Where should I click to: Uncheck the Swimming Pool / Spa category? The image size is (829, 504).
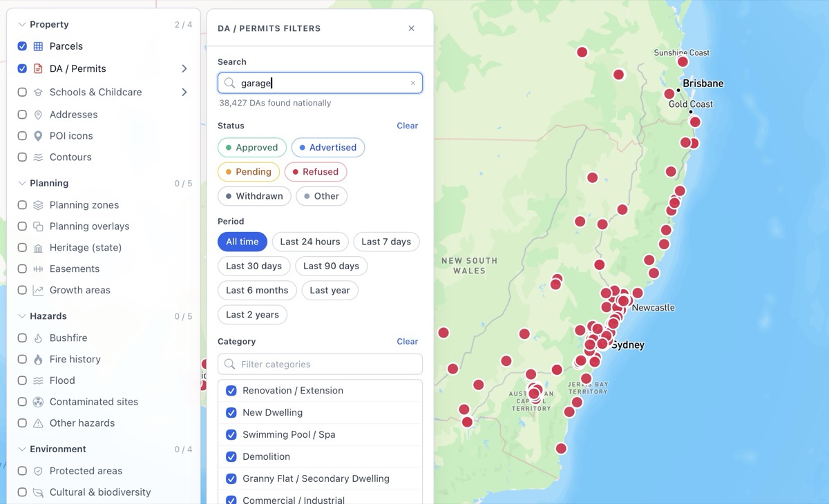[231, 435]
